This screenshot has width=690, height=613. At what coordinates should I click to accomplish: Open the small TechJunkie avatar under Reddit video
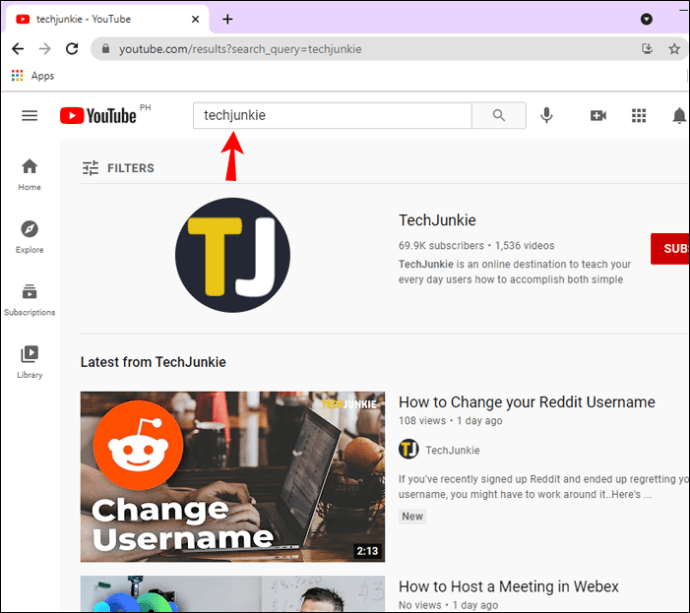(409, 449)
